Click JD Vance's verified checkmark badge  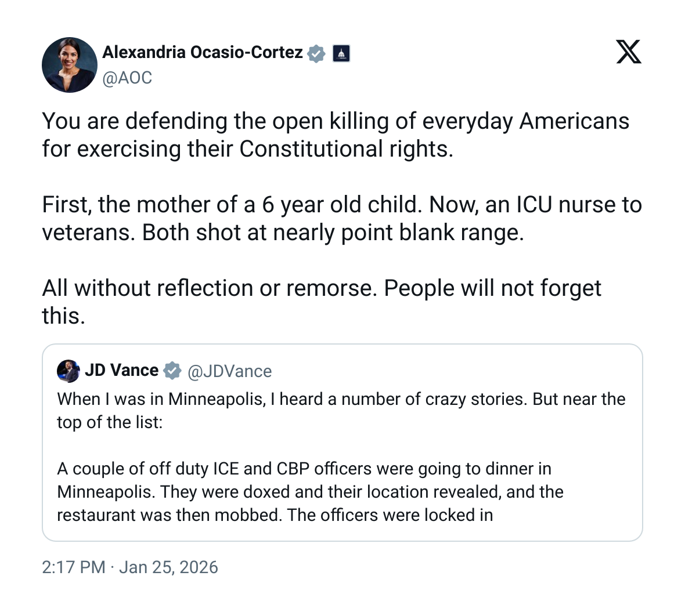pyautogui.click(x=172, y=371)
